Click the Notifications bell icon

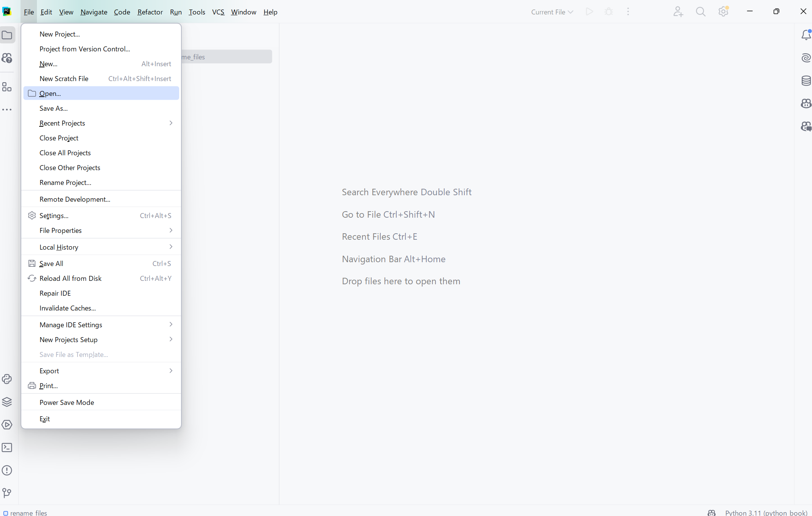[806, 35]
